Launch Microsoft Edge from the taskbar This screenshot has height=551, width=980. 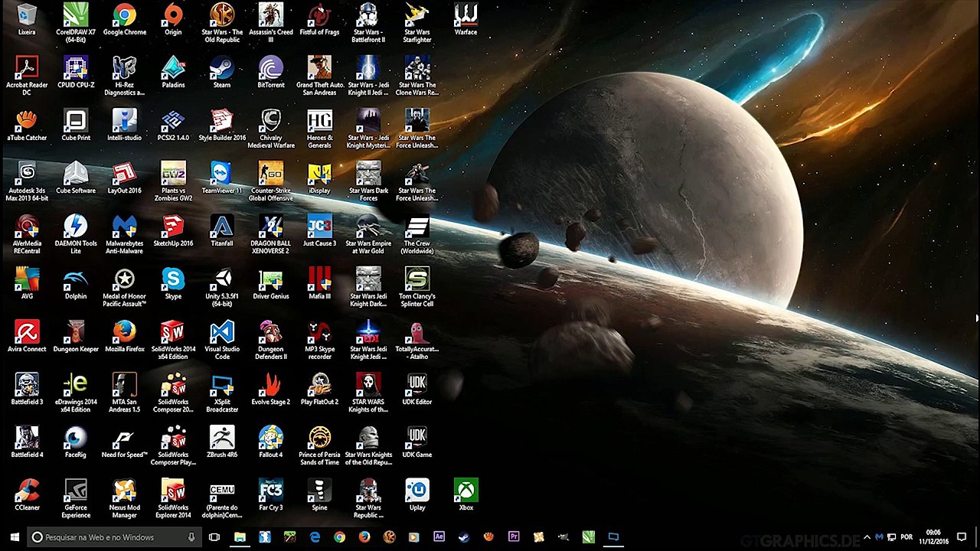[315, 537]
